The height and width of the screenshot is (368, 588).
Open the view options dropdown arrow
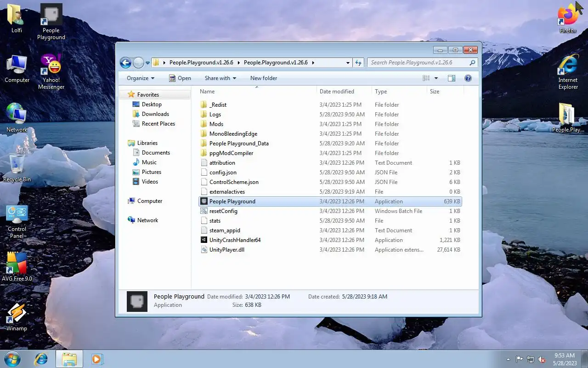436,78
